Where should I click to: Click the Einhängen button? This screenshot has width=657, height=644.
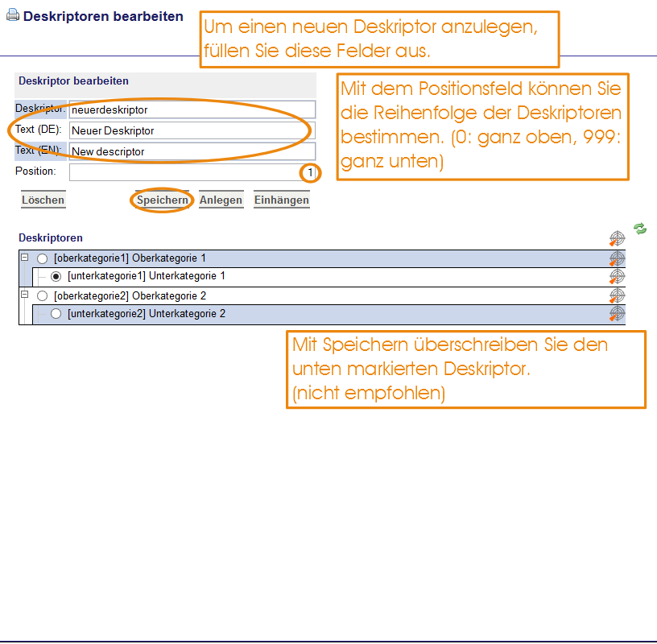[x=282, y=200]
